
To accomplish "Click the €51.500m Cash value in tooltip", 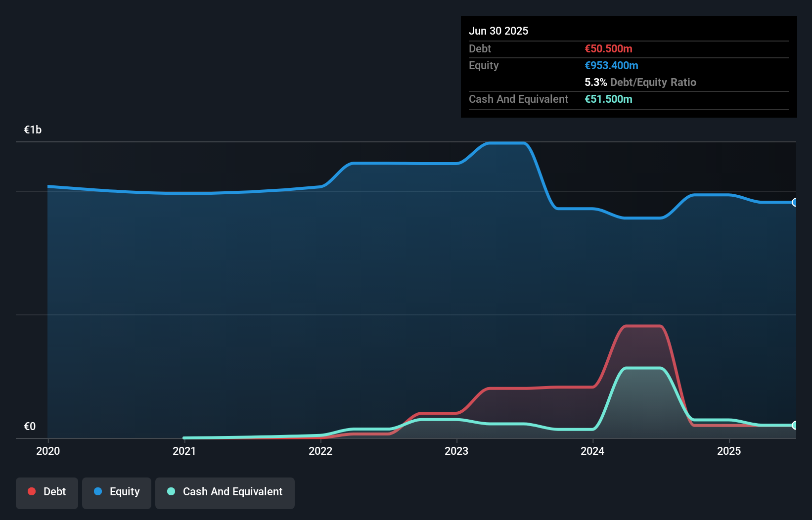I will 609,99.
